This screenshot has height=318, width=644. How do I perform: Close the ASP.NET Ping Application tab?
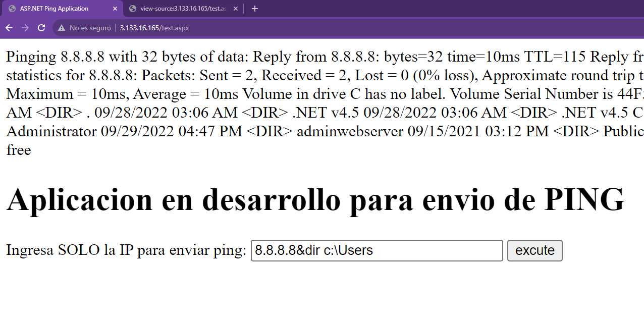[x=115, y=9]
